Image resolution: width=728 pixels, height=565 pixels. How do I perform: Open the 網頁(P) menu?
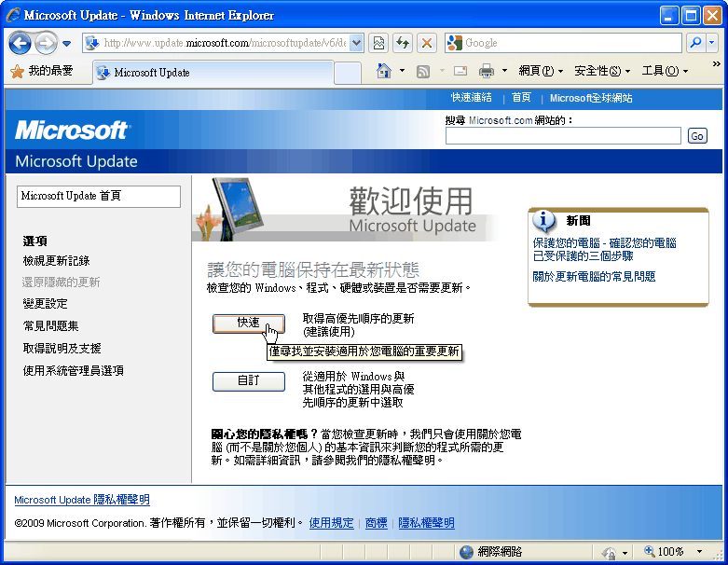pos(541,71)
